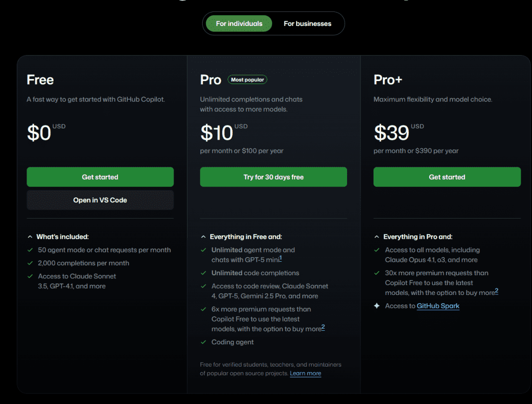The height and width of the screenshot is (404, 532).
Task: Collapse the Everything in Free and list
Action: click(203, 237)
